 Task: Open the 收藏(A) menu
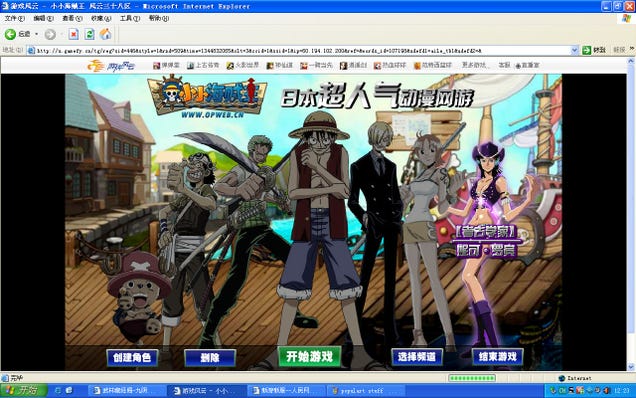pyautogui.click(x=101, y=19)
